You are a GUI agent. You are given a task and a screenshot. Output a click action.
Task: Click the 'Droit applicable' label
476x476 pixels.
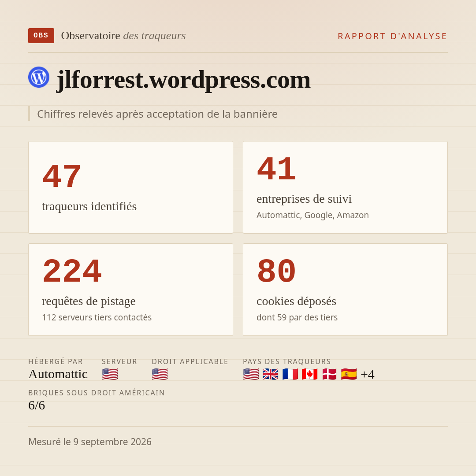coord(190,361)
